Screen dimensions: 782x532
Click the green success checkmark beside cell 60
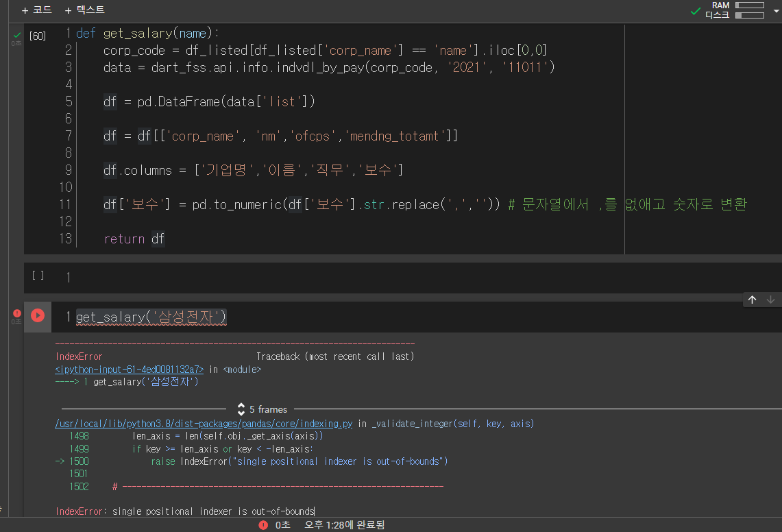pyautogui.click(x=17, y=35)
